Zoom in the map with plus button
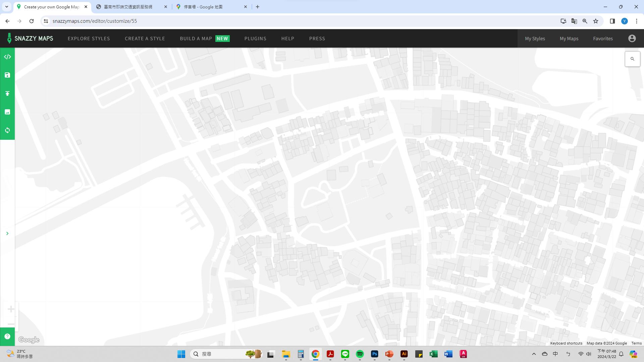This screenshot has width=644, height=362. point(11,309)
